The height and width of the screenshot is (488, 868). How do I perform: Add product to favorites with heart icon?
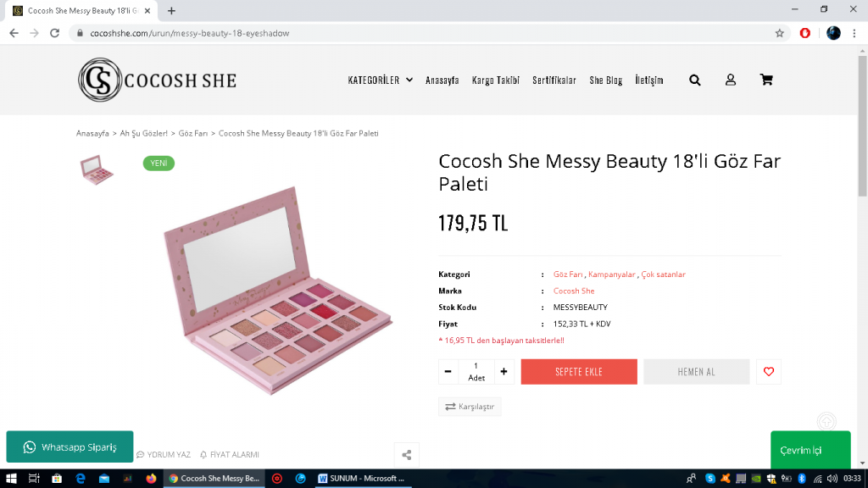[x=769, y=372]
